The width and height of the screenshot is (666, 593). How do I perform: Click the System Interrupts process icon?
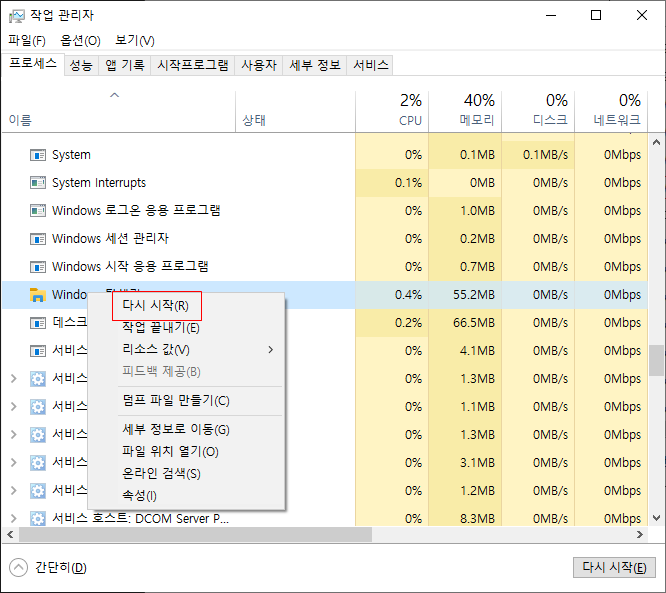pos(38,183)
